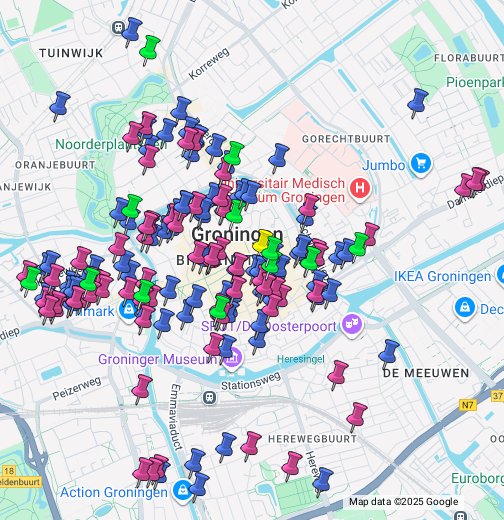Select the pink pushpin above the Herewegbuurt label

tap(356, 417)
